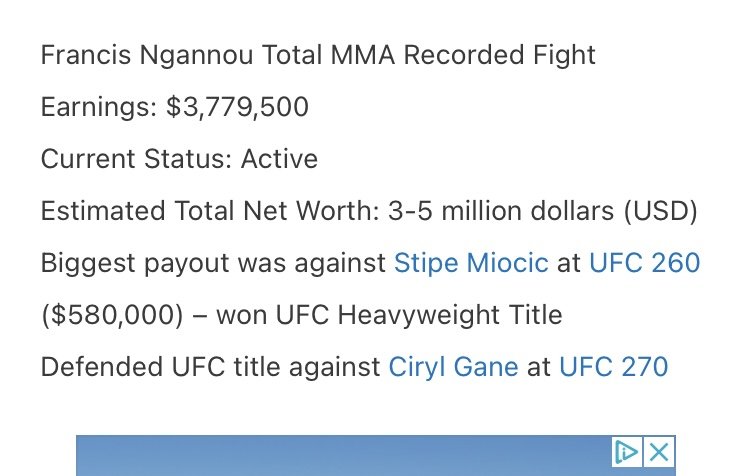
Task: Click the Francis Ngannou name text
Action: tap(147, 55)
